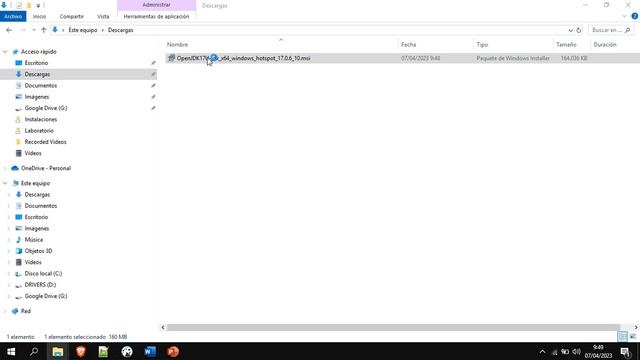Click the OpenJDK msi file icon
The image size is (640, 360).
(x=171, y=58)
